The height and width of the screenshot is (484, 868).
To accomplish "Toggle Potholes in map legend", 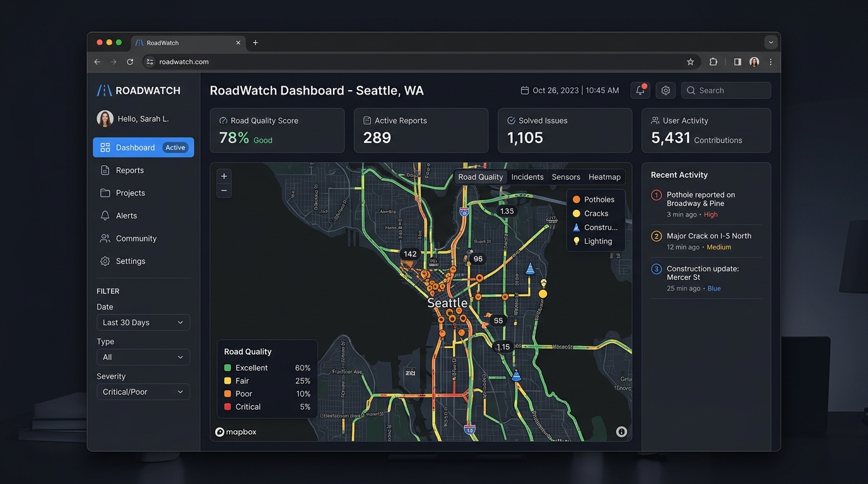I will (593, 199).
